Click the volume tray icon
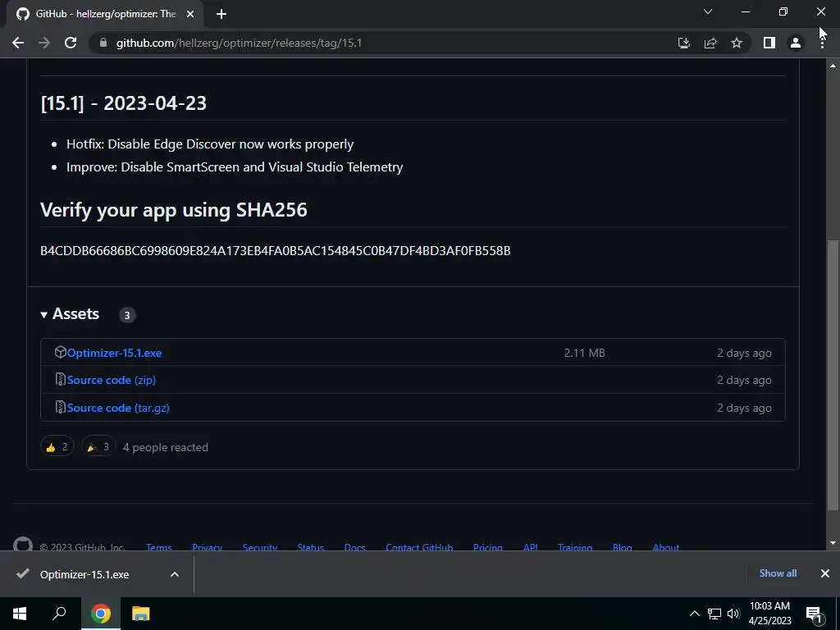Image resolution: width=840 pixels, height=630 pixels. [733, 614]
